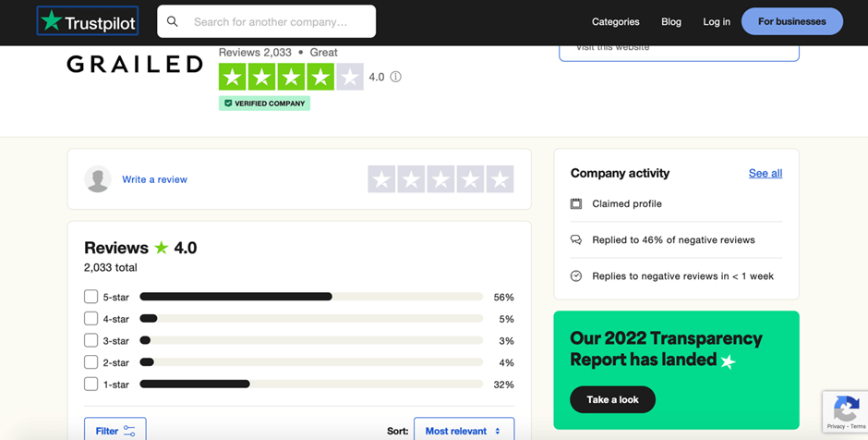Click the reply time clock icon
The image size is (868, 440).
click(575, 276)
